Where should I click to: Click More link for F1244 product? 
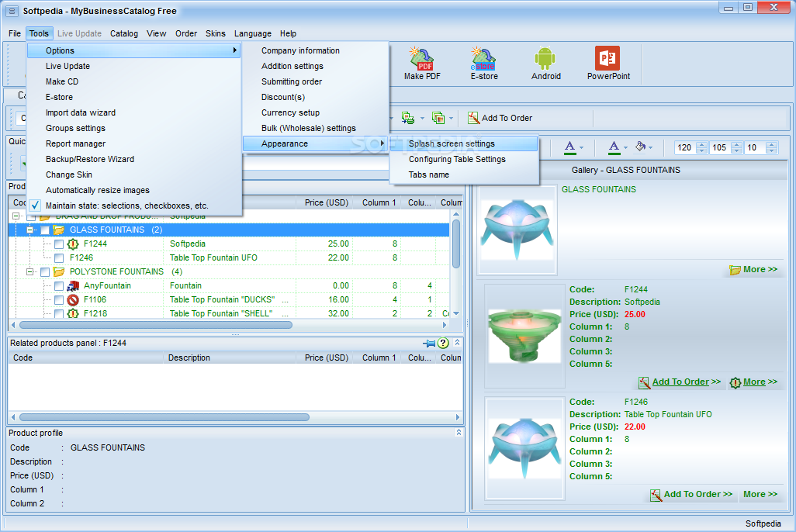(760, 382)
